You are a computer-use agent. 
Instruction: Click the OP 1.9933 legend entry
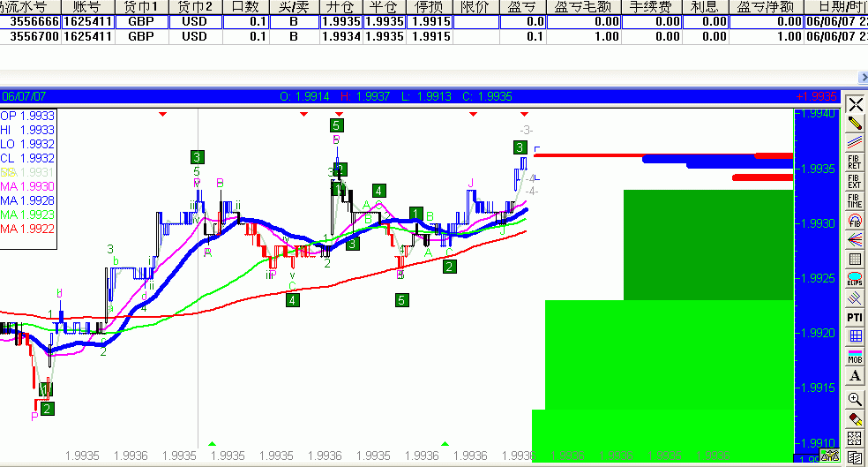click(x=27, y=116)
